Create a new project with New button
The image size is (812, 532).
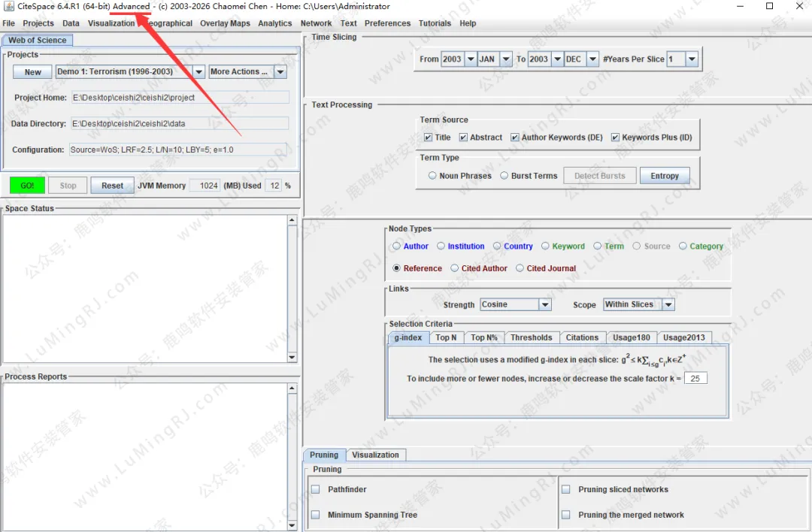tap(33, 72)
